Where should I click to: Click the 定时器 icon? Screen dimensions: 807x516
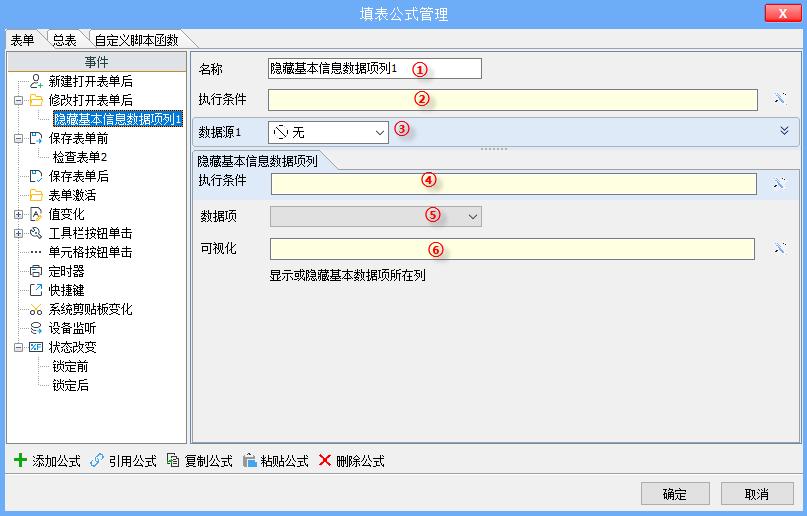click(x=36, y=271)
